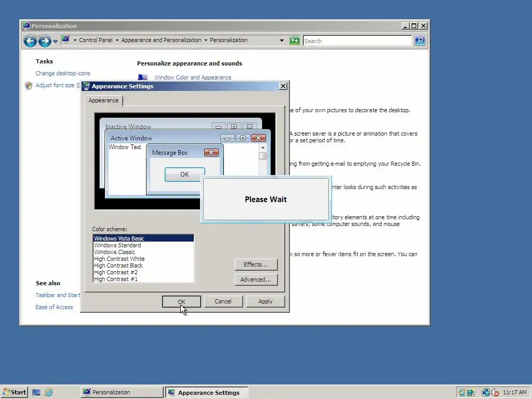
Task: Click preview window scrollbar thumb
Action: (x=262, y=156)
